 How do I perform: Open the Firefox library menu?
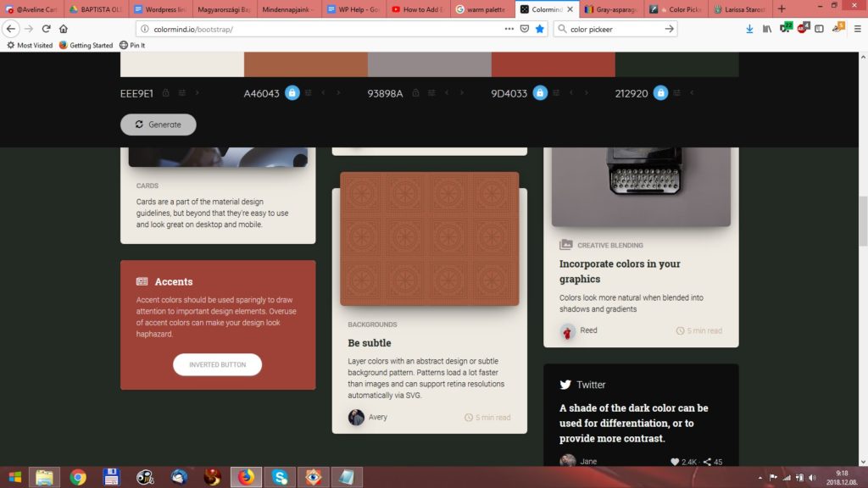point(767,29)
